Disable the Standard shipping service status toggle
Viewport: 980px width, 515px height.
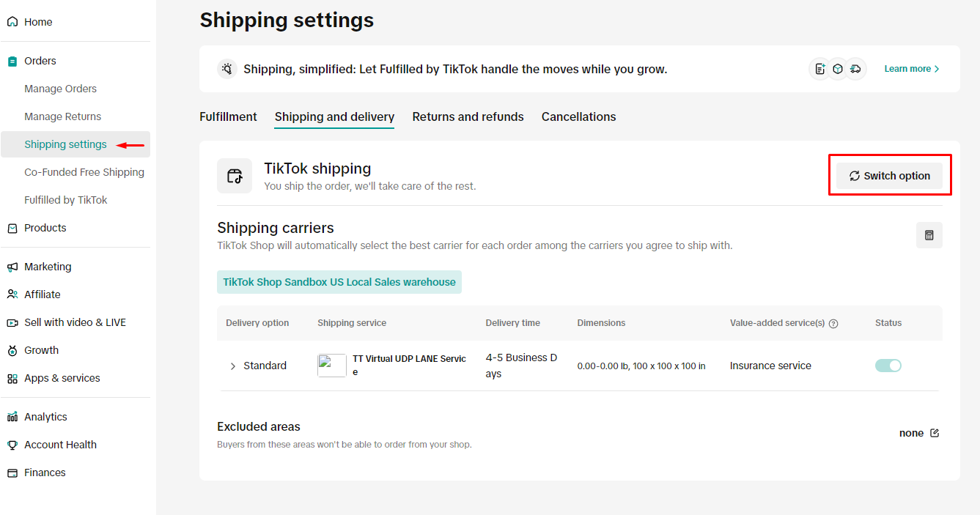tap(888, 366)
